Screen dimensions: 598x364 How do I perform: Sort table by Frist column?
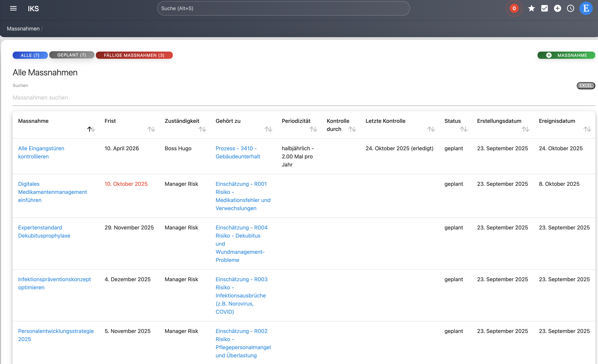[x=151, y=129]
